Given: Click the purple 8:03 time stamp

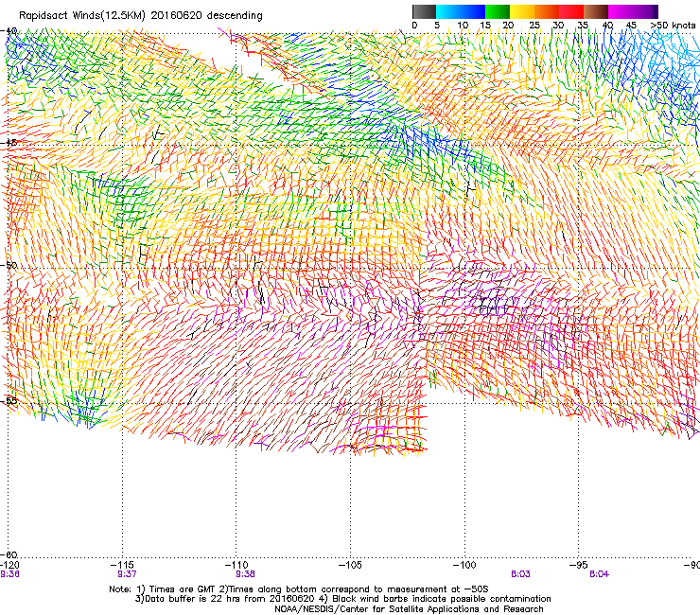Looking at the screenshot, I should (x=520, y=574).
